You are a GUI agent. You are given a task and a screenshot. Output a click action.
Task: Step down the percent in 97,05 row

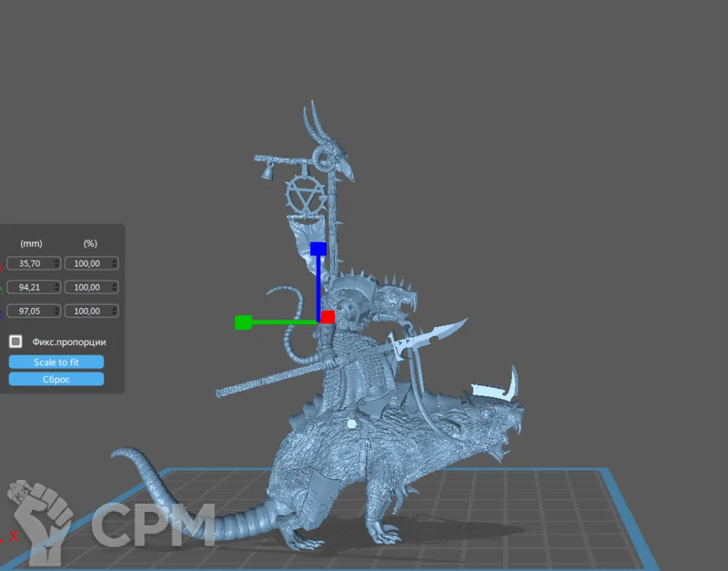[114, 314]
